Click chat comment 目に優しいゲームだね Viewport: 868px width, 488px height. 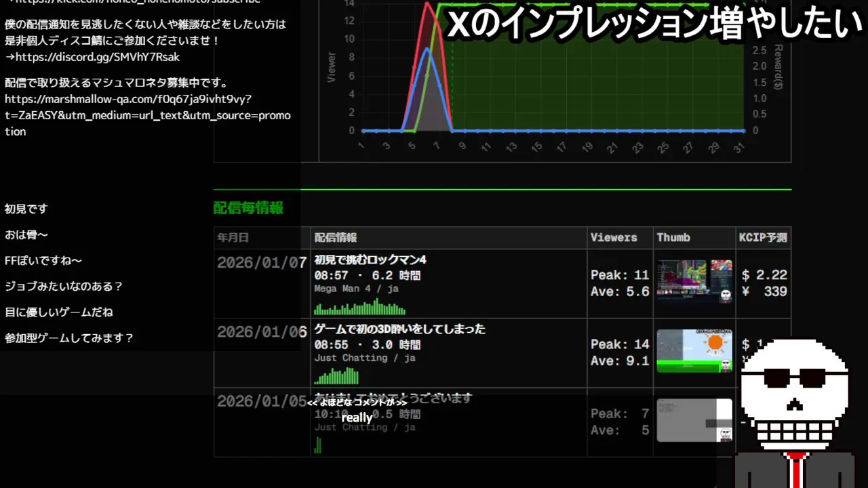pyautogui.click(x=59, y=312)
